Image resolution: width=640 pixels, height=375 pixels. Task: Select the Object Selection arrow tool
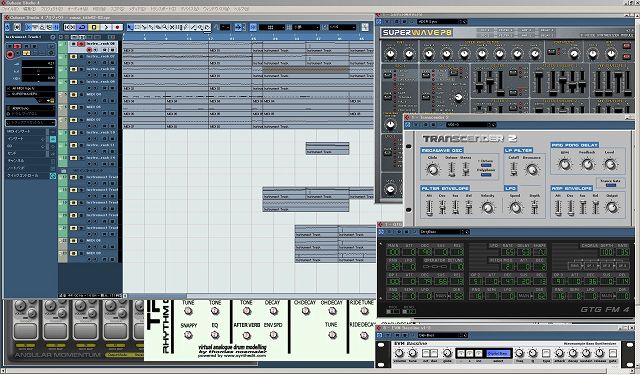pos(131,27)
